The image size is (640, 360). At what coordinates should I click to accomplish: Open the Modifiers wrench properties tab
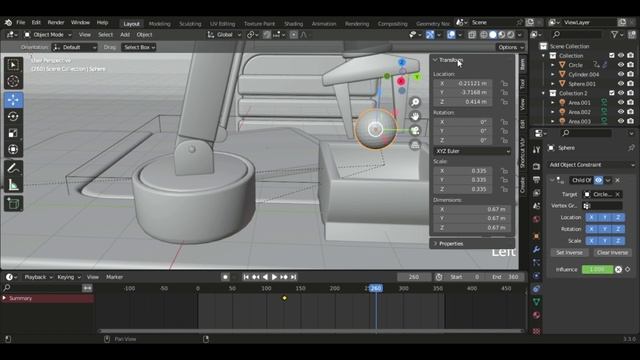point(536,249)
